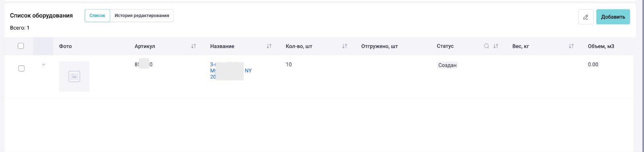This screenshot has width=644, height=152.
Task: Click the Фото column header
Action: tap(65, 46)
